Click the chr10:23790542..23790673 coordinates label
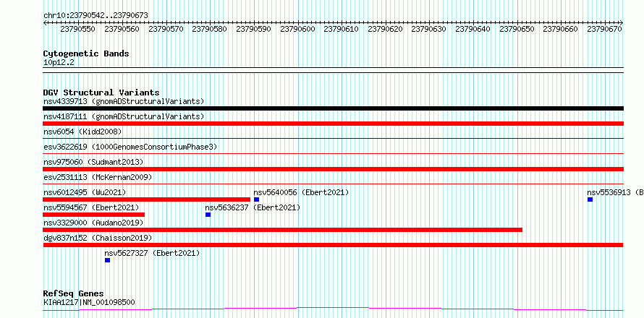Viewport: 644px width, 318px height. (96, 16)
